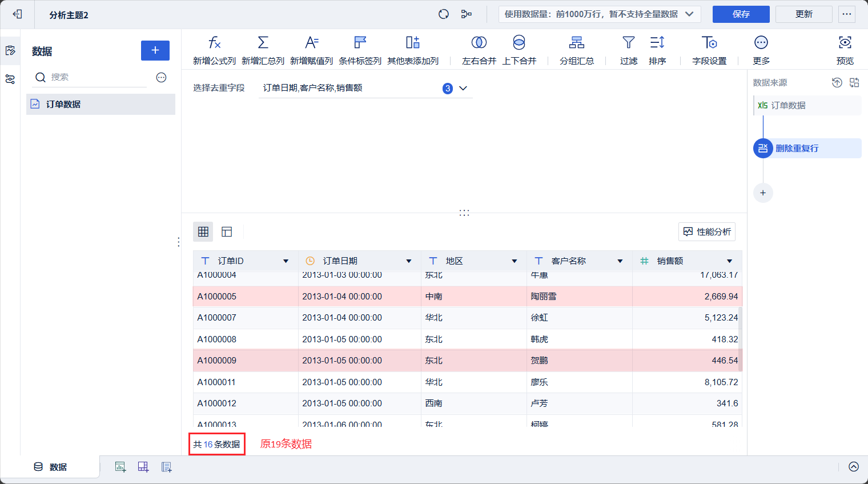Add a new step with plus circle
The image size is (868, 484).
pos(763,193)
